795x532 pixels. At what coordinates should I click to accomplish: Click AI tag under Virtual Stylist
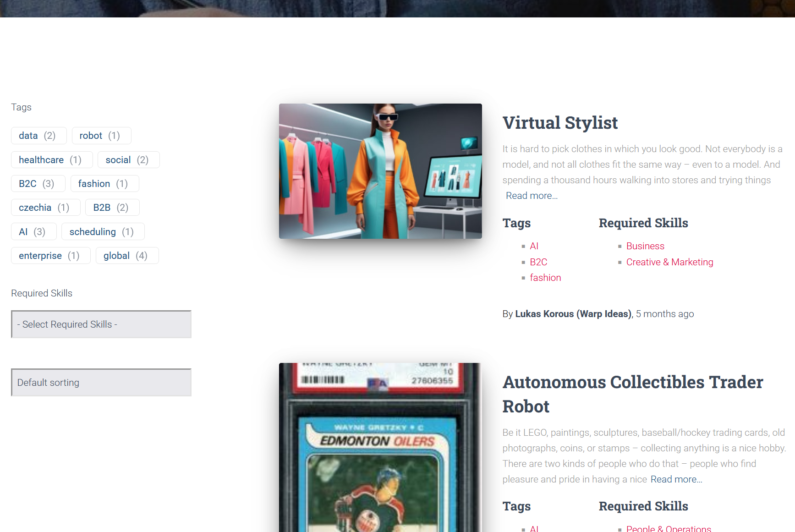click(534, 246)
